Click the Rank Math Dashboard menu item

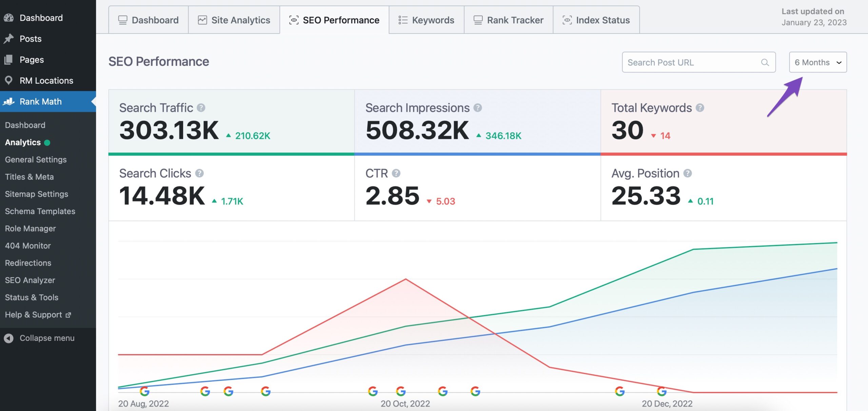(x=24, y=124)
